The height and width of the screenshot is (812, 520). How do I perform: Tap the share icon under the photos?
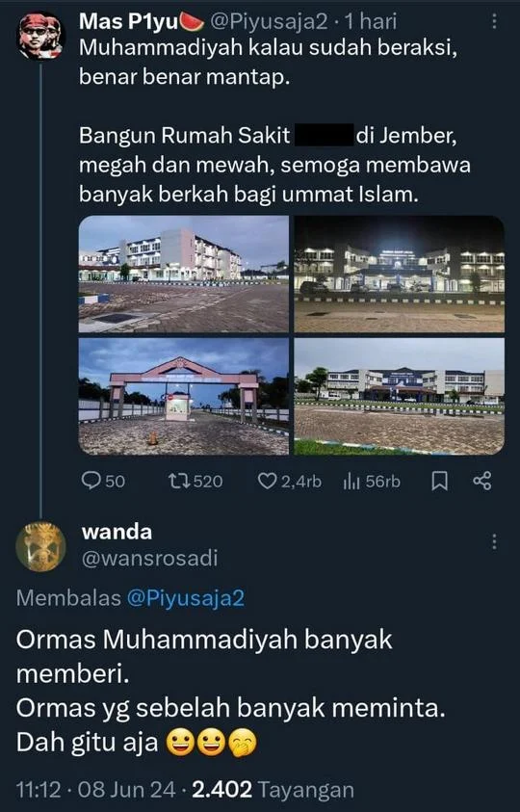[x=482, y=481]
